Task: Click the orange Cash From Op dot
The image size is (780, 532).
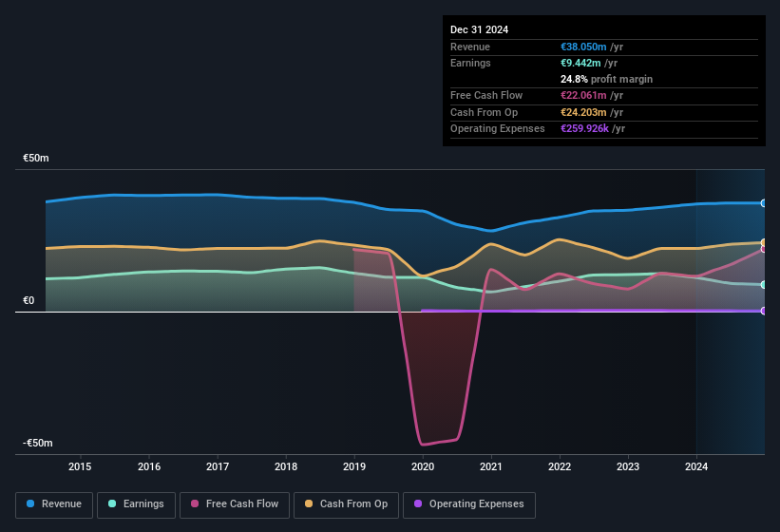Action: pyautogui.click(x=310, y=503)
